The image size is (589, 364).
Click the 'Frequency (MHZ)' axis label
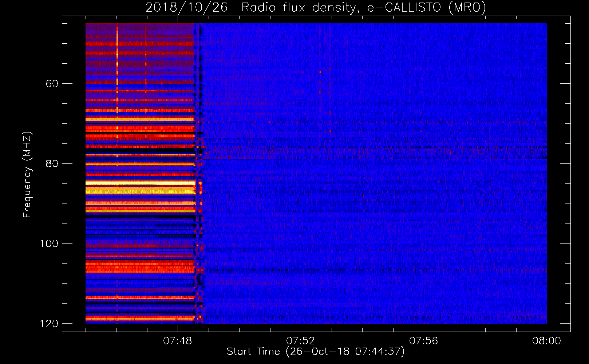click(27, 175)
